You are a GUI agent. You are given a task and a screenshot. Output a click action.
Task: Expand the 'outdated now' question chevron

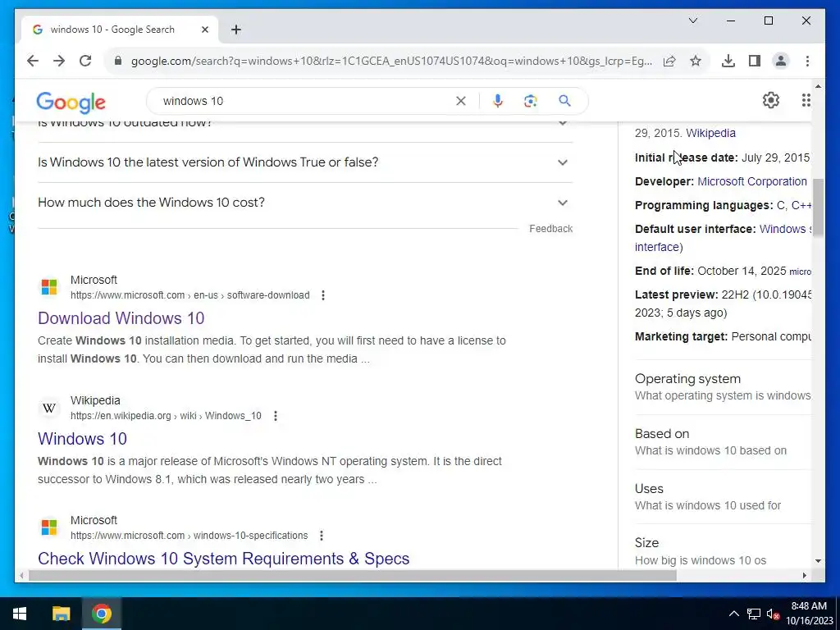point(563,123)
